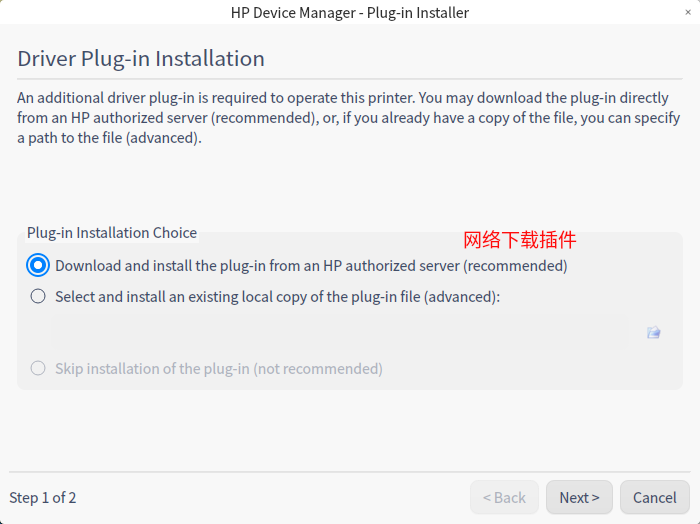
Task: Select skip installation of the plug-in option
Action: pos(38,369)
